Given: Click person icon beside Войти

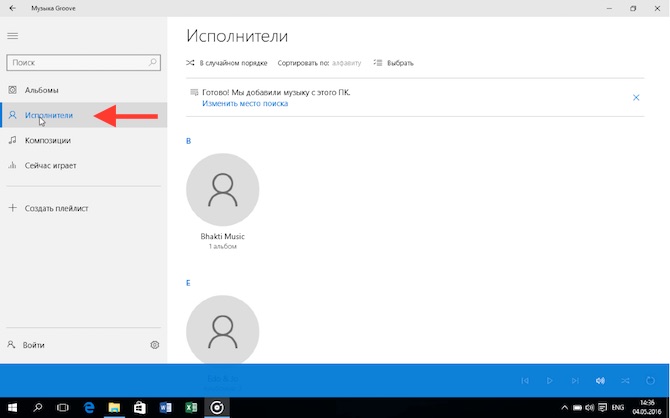Looking at the screenshot, I should click(x=12, y=344).
